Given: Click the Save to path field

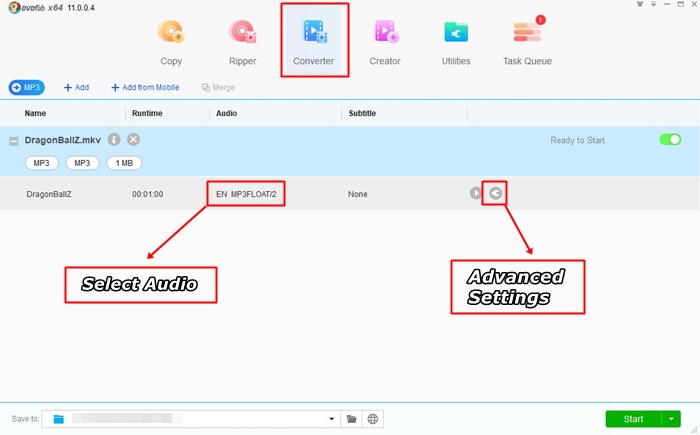Looking at the screenshot, I should [x=191, y=419].
